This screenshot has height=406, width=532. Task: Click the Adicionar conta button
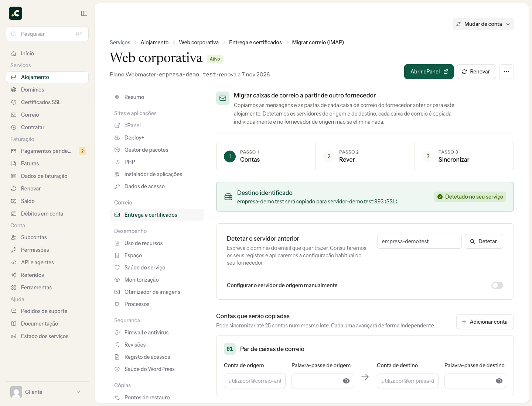point(485,322)
